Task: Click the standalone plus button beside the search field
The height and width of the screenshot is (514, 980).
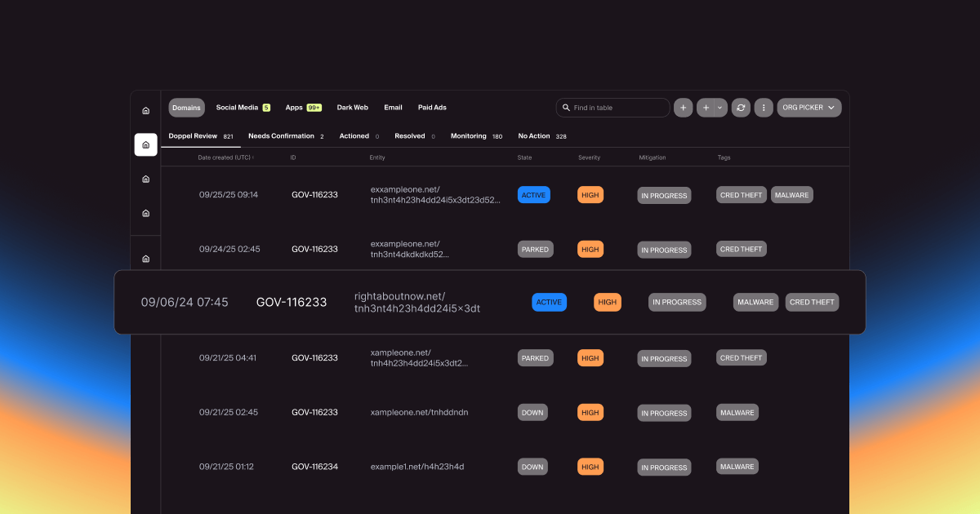Action: pos(684,108)
